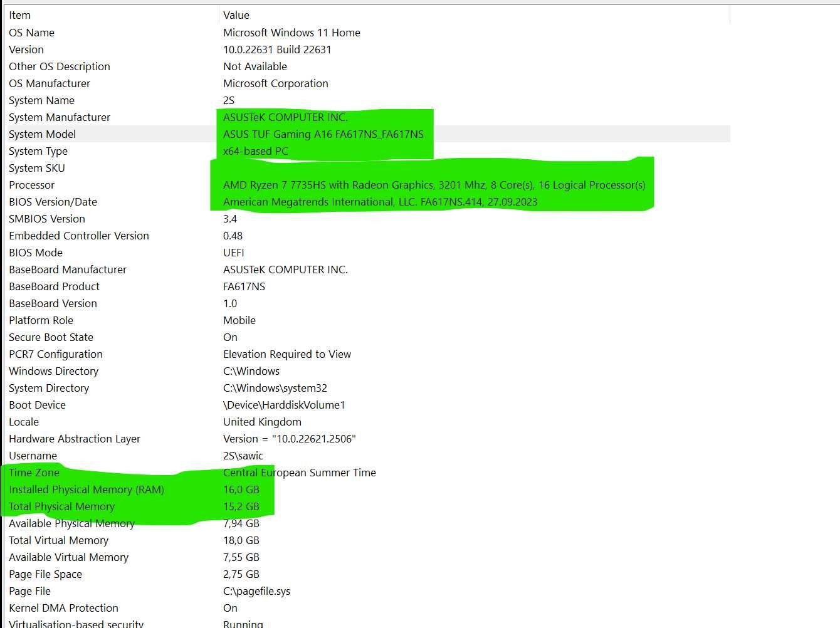
Task: Click the System SKU row label
Action: pyautogui.click(x=37, y=168)
